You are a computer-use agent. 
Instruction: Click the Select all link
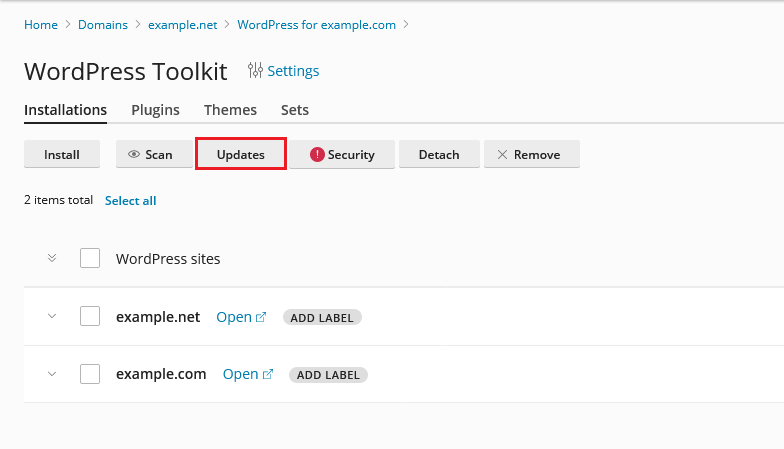click(x=130, y=200)
